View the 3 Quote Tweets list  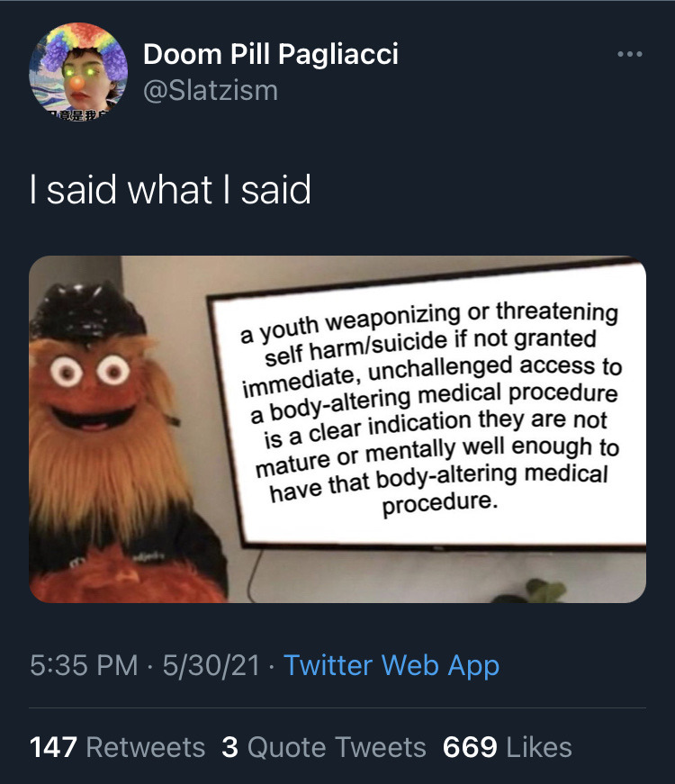(324, 747)
